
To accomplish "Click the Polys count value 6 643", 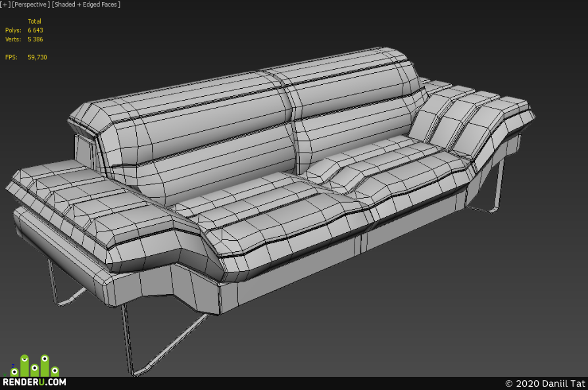I will pyautogui.click(x=36, y=30).
